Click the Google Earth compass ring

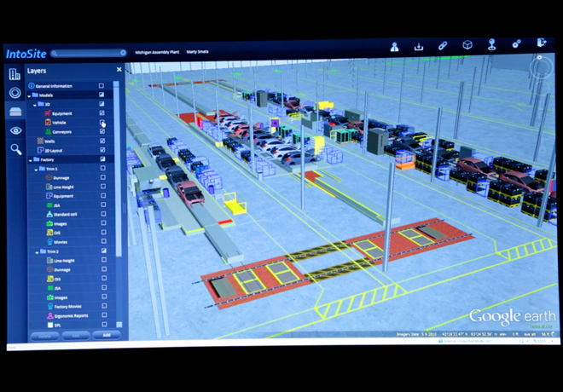[541, 67]
